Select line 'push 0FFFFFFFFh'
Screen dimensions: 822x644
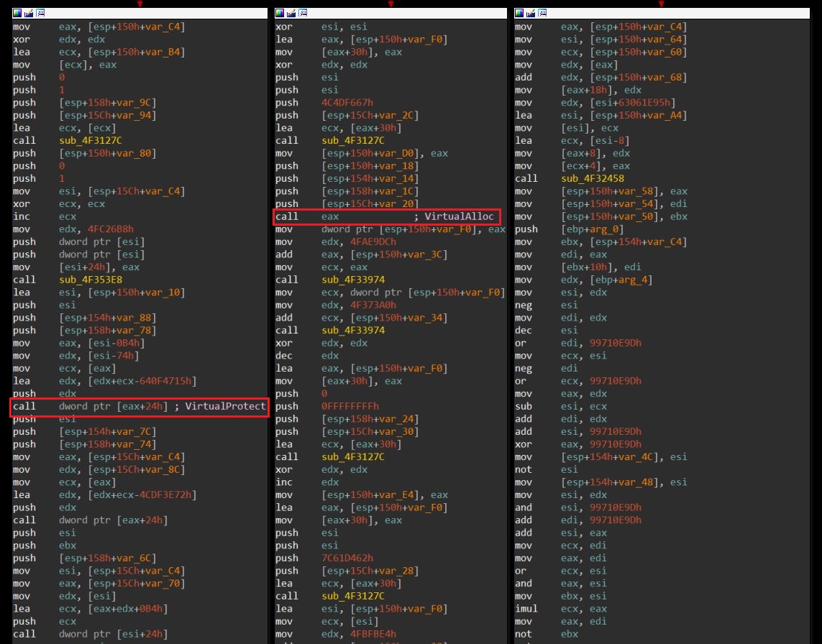pyautogui.click(x=328, y=406)
